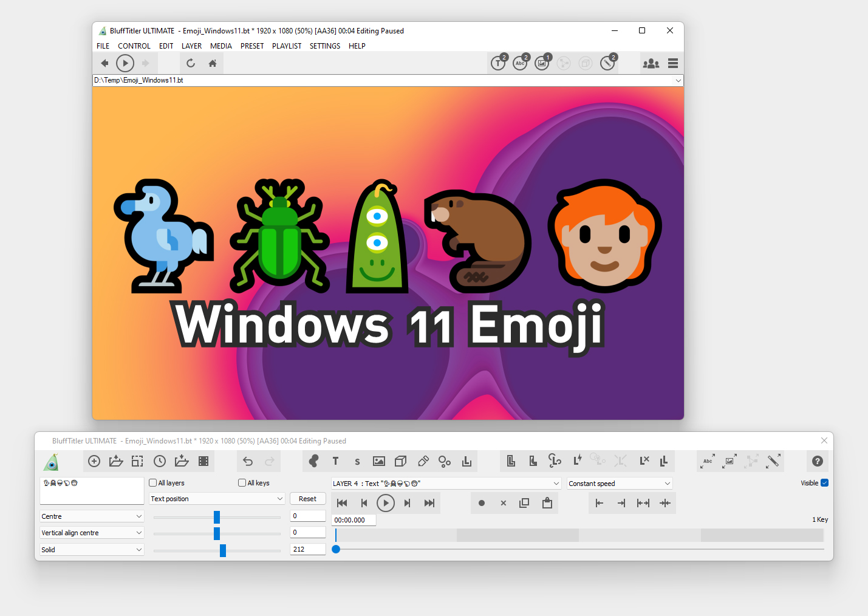This screenshot has height=616, width=868.
Task: Open the PLAYLIST menu
Action: click(x=287, y=46)
